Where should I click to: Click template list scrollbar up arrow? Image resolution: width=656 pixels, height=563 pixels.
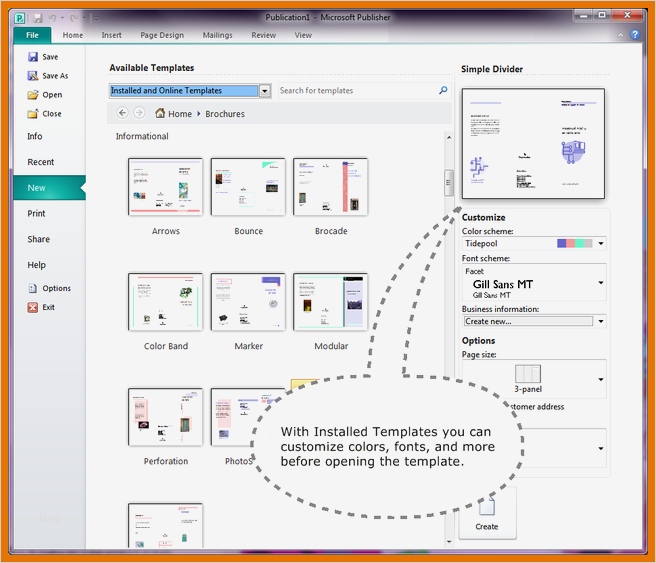click(x=449, y=137)
